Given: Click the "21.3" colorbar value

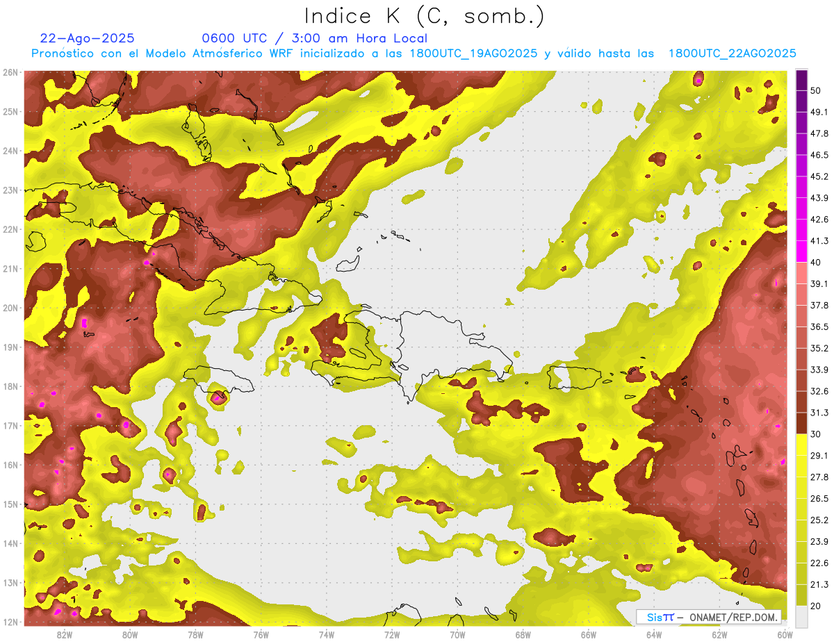Looking at the screenshot, I should (819, 584).
